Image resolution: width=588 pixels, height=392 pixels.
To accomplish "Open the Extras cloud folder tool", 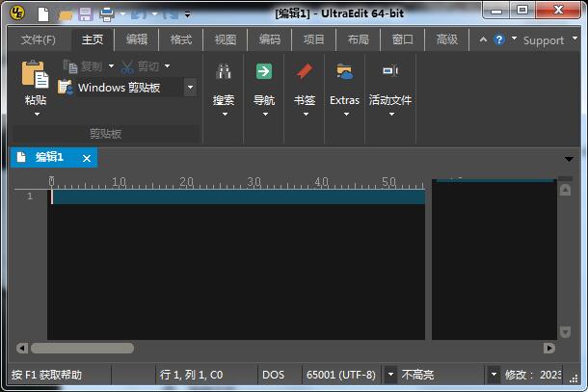I will point(345,71).
